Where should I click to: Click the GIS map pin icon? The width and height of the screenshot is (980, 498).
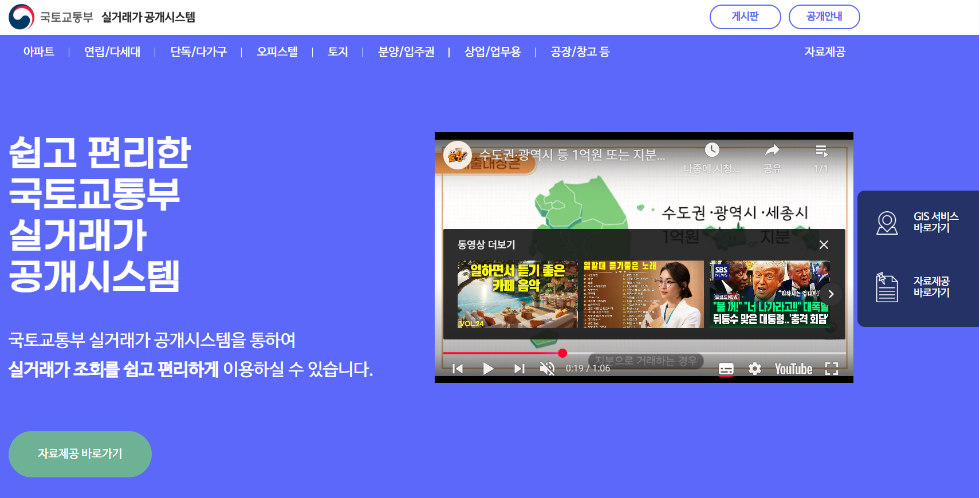(x=887, y=223)
